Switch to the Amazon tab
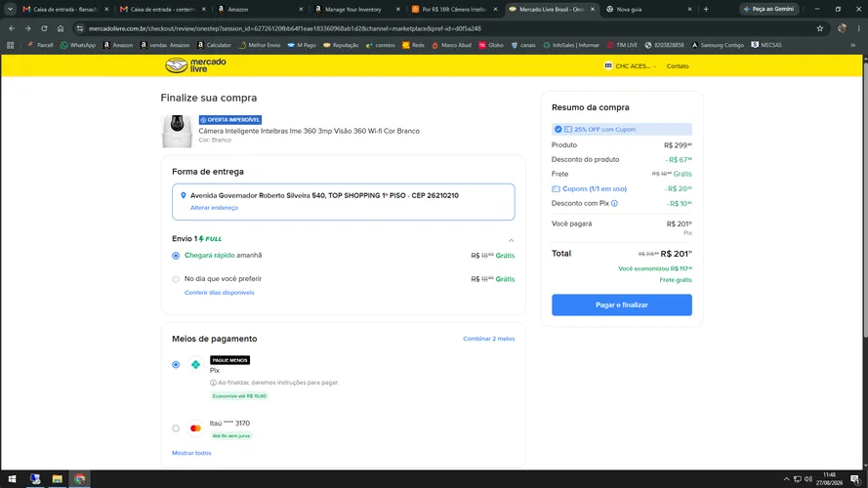This screenshot has width=868, height=488. click(x=260, y=9)
